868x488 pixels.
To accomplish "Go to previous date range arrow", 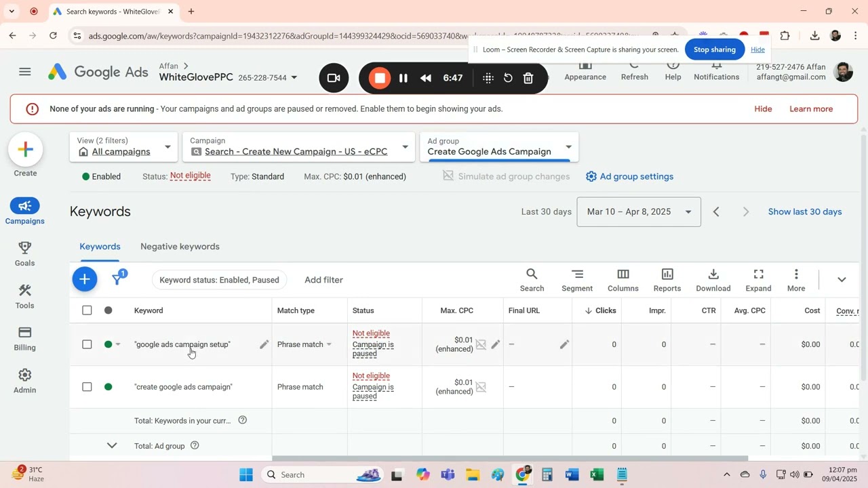I will point(716,212).
